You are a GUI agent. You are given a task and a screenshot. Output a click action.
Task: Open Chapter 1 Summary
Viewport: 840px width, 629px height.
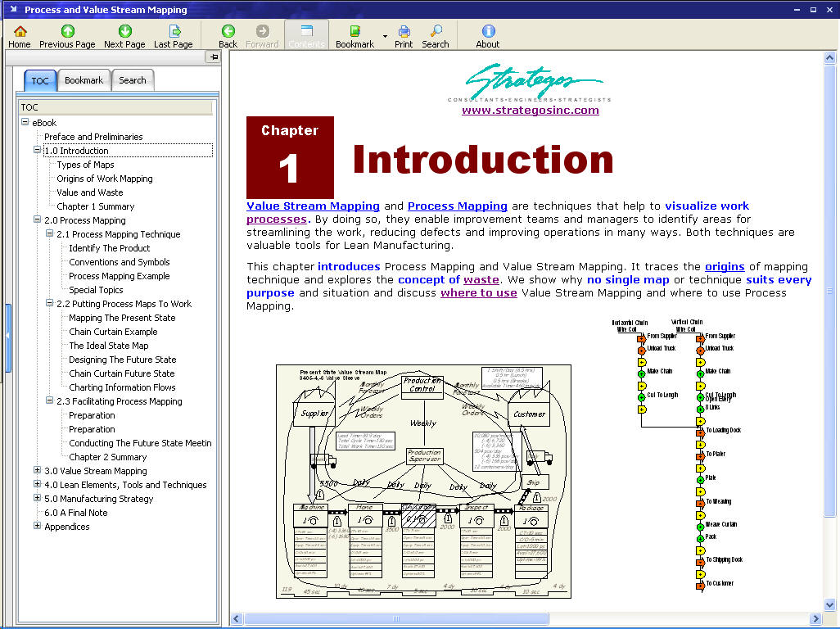[95, 206]
